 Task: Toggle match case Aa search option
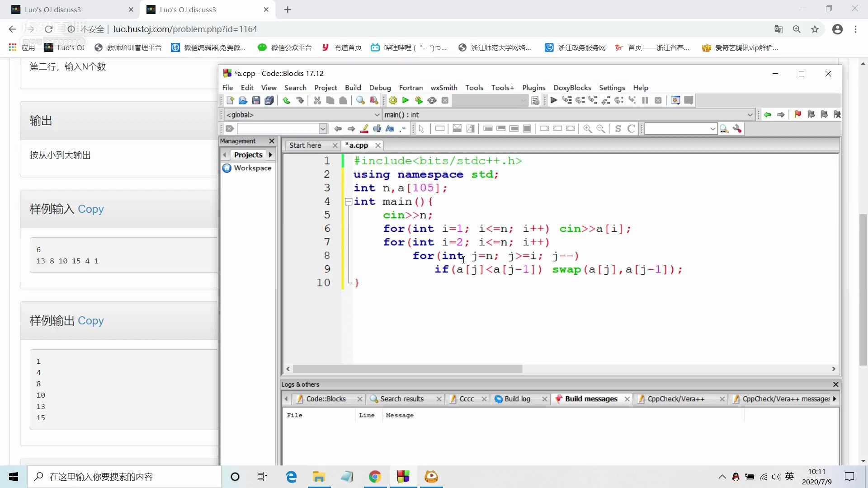click(x=390, y=129)
